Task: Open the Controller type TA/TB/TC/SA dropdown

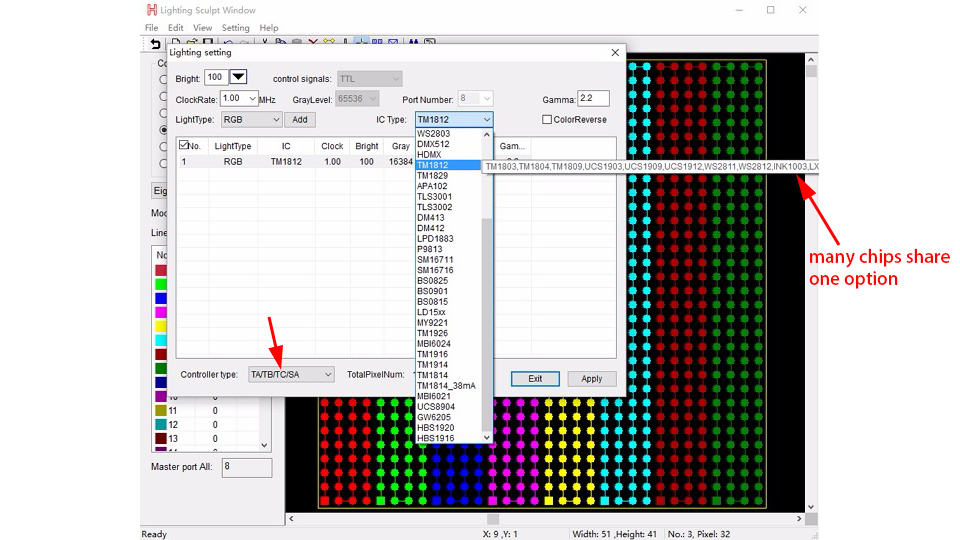Action: [x=291, y=374]
